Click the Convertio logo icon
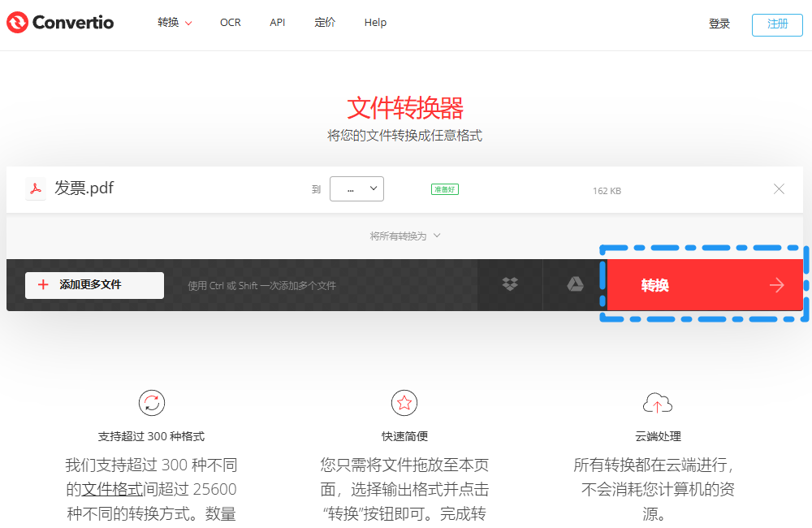Viewport: 812px width, 528px height. tap(17, 22)
